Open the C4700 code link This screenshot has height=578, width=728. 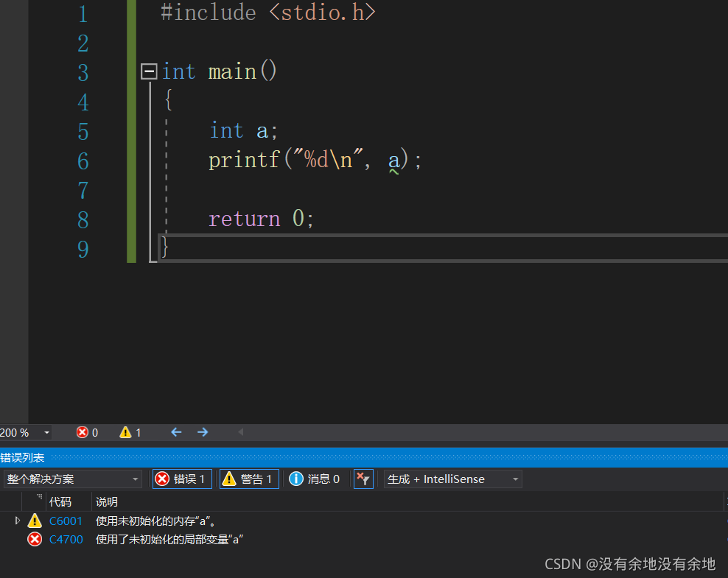pos(66,540)
